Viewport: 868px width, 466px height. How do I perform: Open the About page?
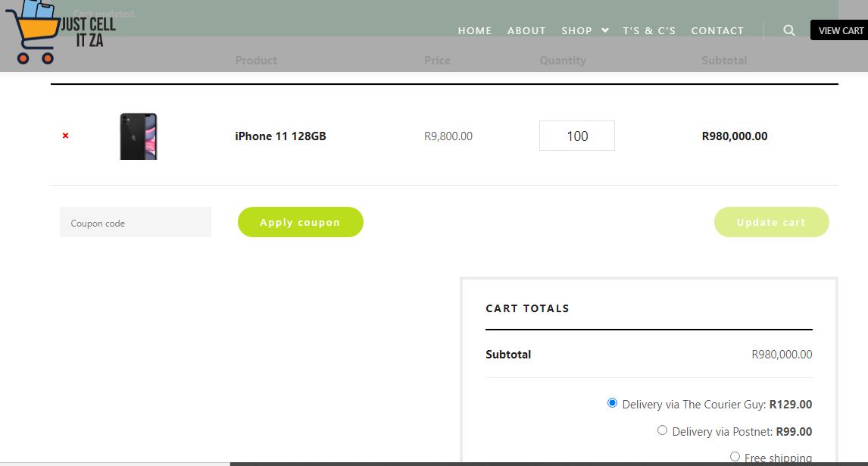click(526, 30)
